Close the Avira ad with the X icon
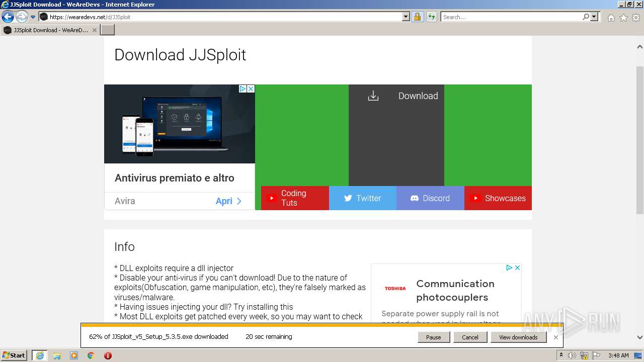 [251, 88]
